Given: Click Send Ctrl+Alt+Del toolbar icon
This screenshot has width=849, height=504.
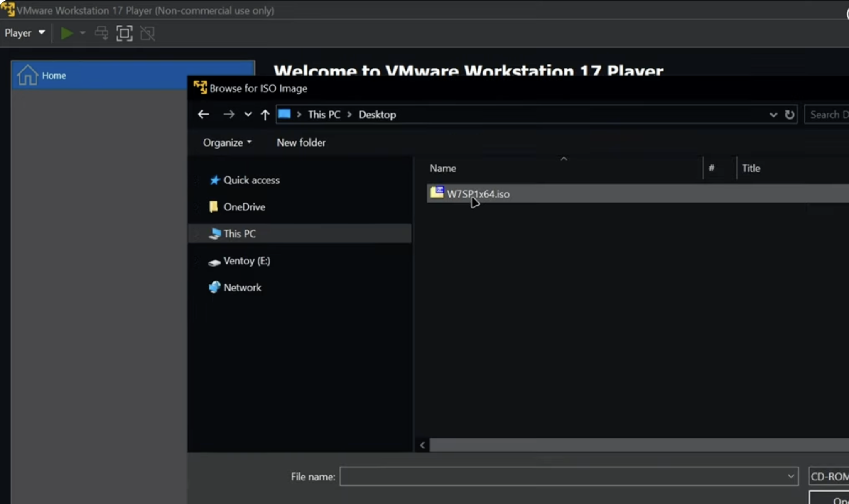Looking at the screenshot, I should point(101,33).
